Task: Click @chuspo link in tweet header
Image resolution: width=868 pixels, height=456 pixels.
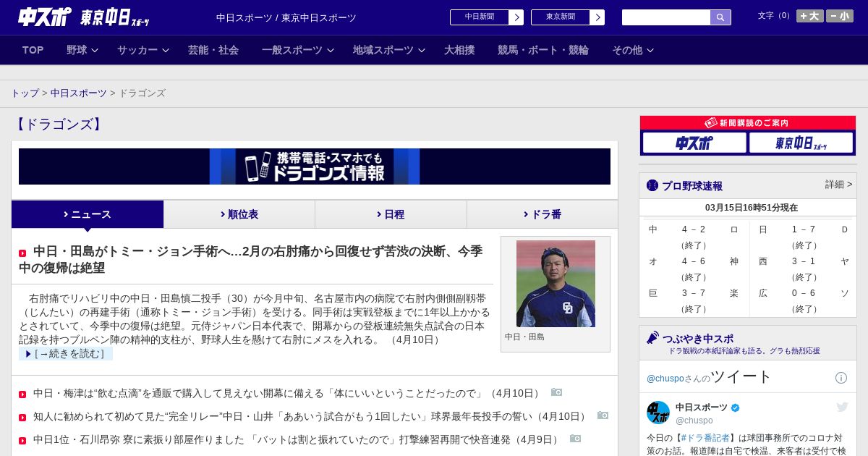Action: coord(665,379)
